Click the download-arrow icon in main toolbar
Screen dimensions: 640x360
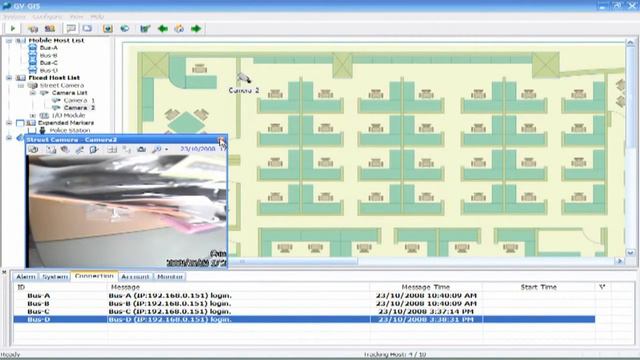pos(108,29)
